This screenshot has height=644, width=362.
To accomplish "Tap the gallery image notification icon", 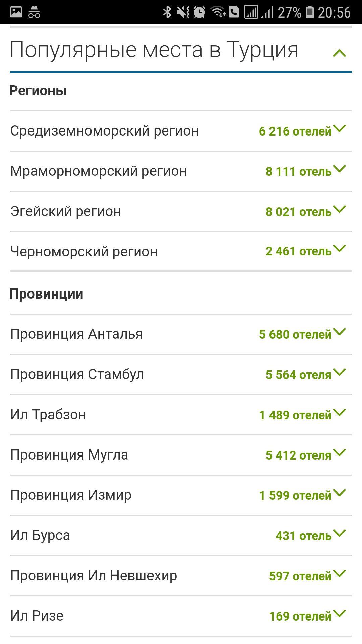I will 16,12.
